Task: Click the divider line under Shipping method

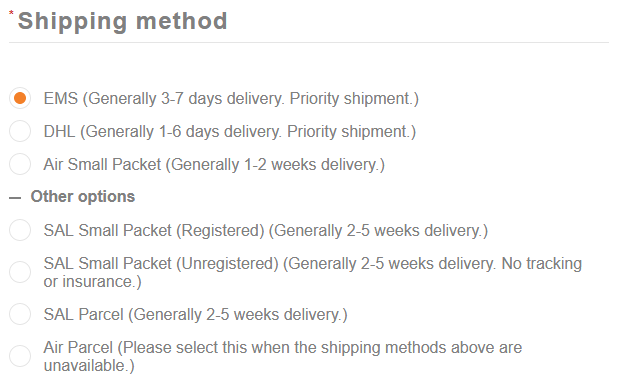Action: pyautogui.click(x=309, y=42)
